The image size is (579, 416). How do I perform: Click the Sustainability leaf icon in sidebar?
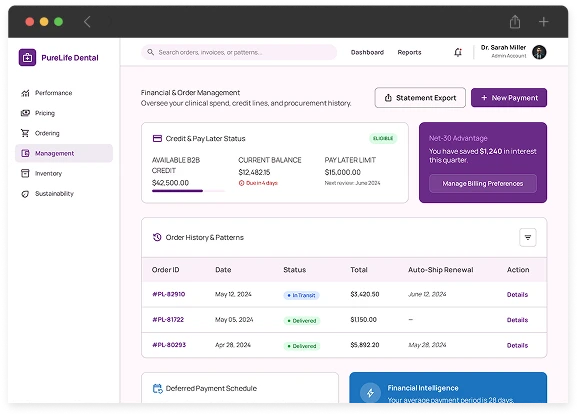coord(25,194)
